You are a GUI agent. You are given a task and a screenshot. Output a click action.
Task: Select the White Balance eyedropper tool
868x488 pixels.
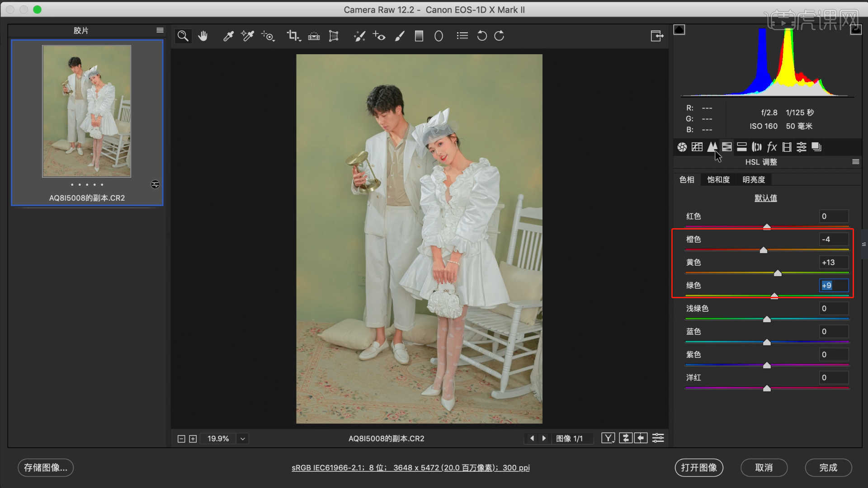(228, 36)
